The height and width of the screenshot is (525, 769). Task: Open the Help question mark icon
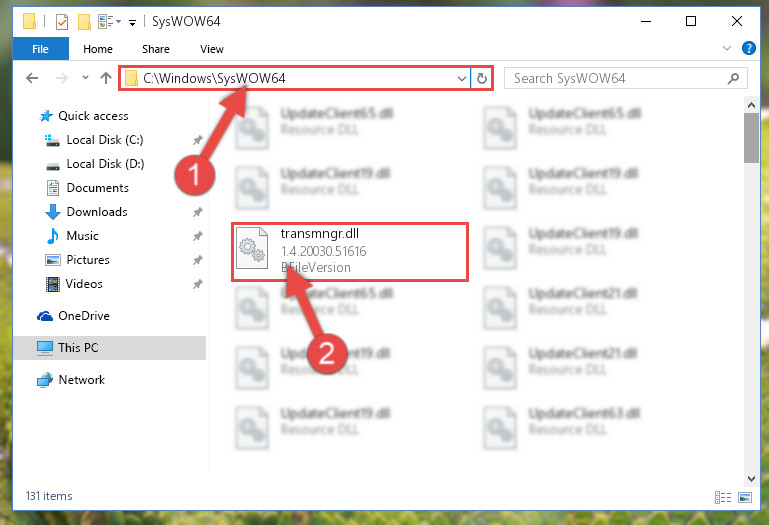point(748,48)
